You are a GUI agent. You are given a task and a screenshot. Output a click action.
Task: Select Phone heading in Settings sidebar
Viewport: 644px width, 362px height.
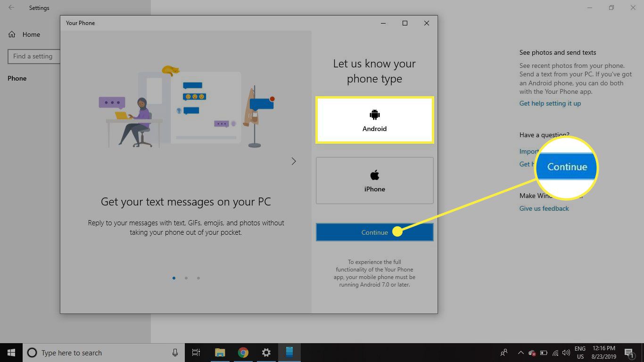click(17, 78)
